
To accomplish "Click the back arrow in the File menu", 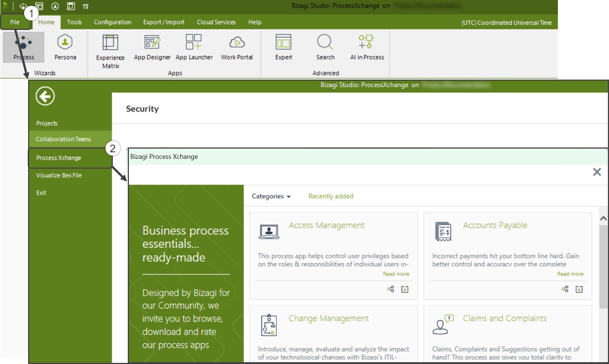I will click(45, 96).
